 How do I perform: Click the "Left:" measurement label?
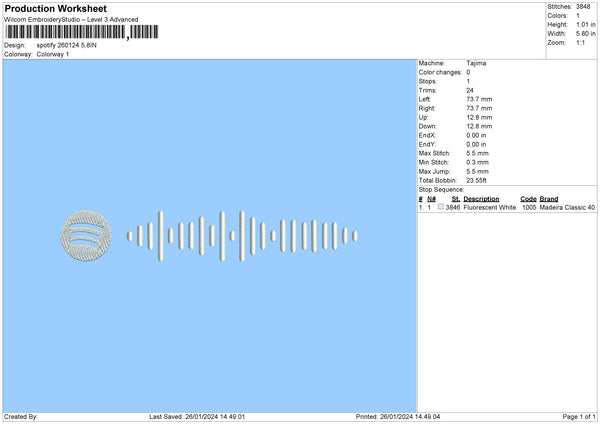(x=425, y=99)
